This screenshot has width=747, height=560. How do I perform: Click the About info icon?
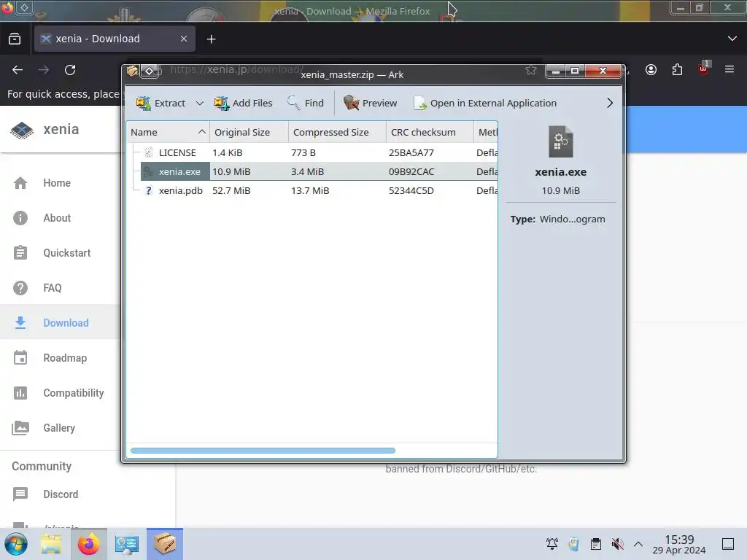point(20,218)
